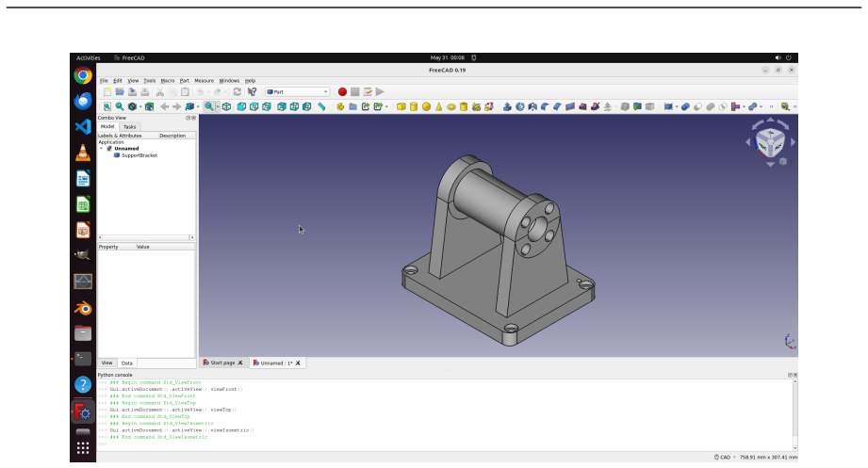Close the Unnamed : 1* document tab
This screenshot has width=868, height=468.
(x=298, y=363)
